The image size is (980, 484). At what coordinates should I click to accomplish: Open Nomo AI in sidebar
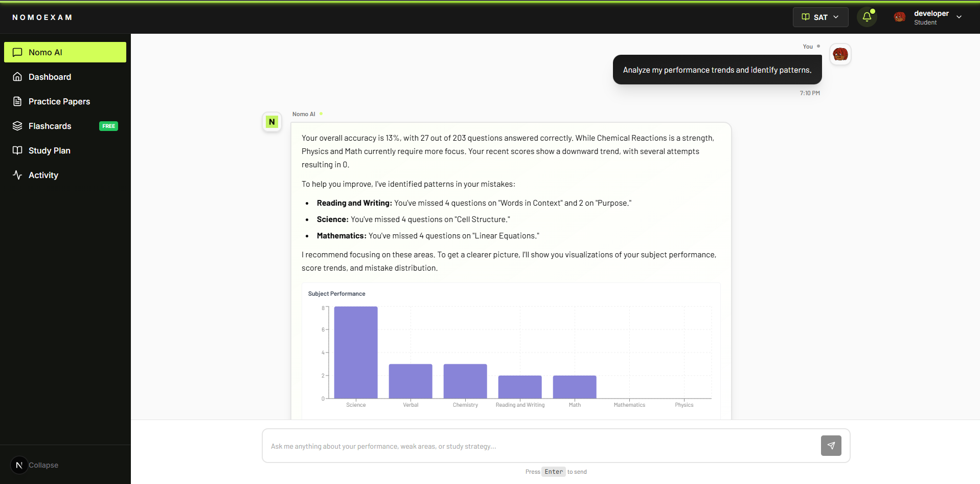(x=65, y=52)
